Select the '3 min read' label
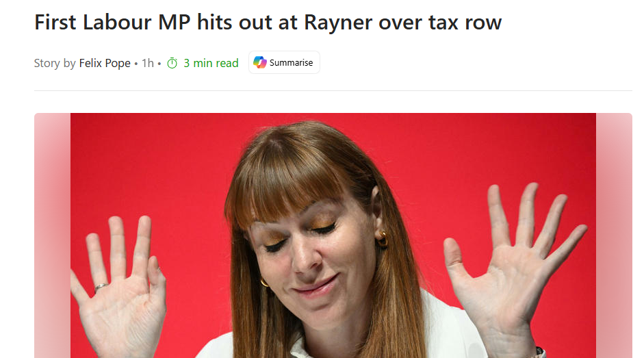Viewport: 644px width, 358px height. pyautogui.click(x=211, y=63)
